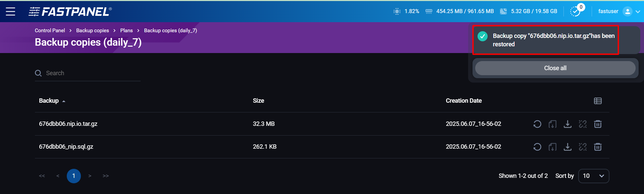Open the Plans breadcrumb link
The height and width of the screenshot is (194, 644).
(x=127, y=31)
